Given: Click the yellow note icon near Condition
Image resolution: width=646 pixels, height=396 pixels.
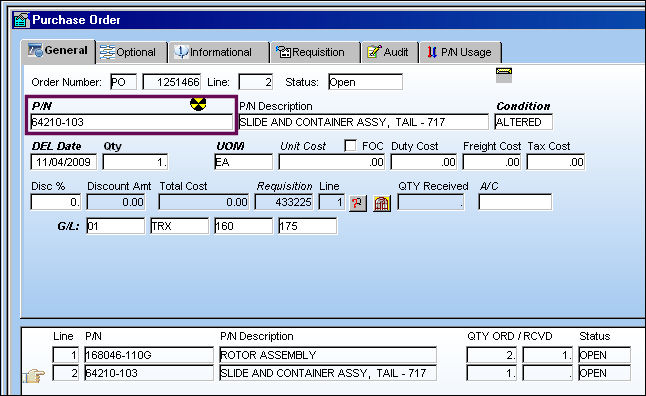Looking at the screenshot, I should tap(504, 75).
